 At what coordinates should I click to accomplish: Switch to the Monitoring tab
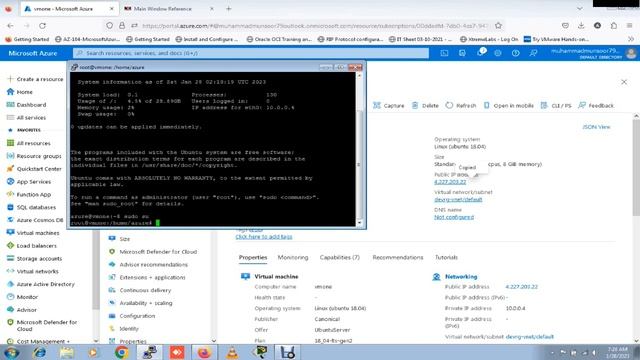click(x=293, y=258)
